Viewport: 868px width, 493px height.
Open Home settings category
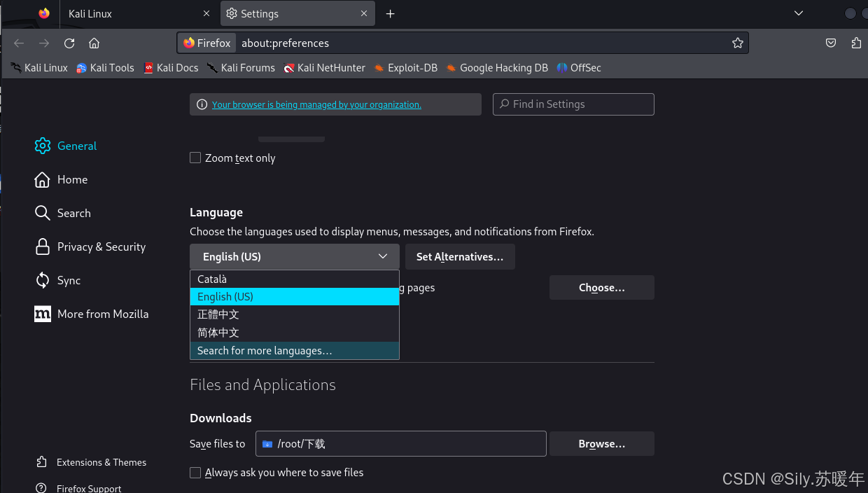(61, 179)
